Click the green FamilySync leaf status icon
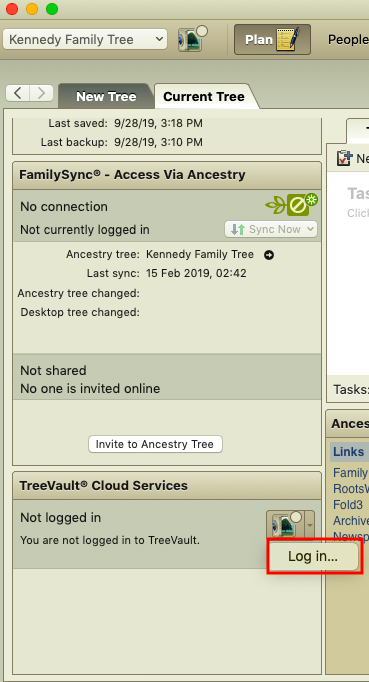 tap(292, 205)
